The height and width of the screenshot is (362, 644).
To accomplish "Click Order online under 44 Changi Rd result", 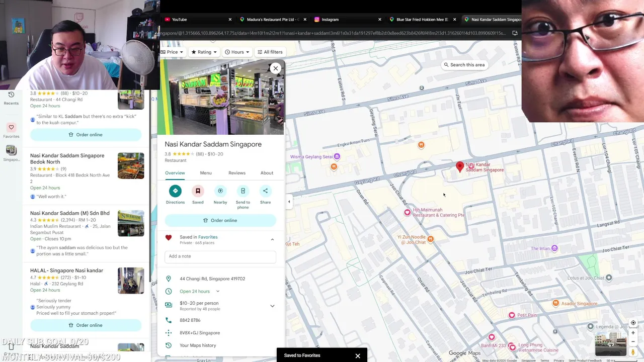I will coord(86,135).
